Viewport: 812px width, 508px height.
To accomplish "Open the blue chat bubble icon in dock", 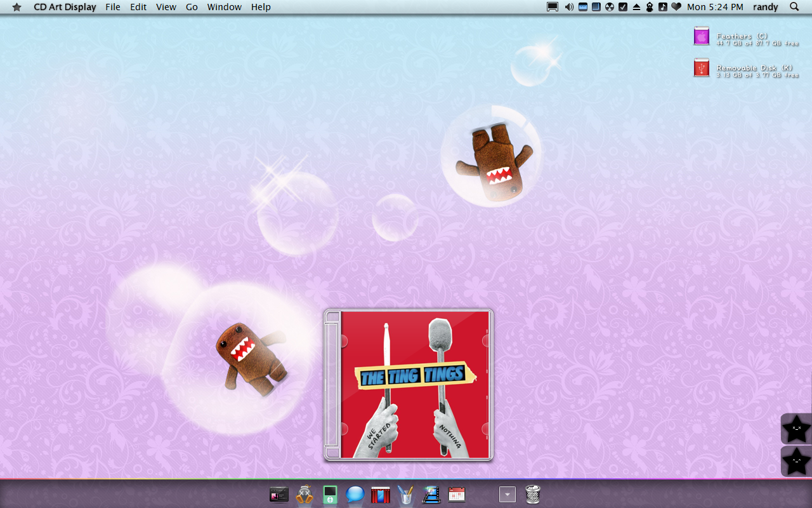I will 355,494.
